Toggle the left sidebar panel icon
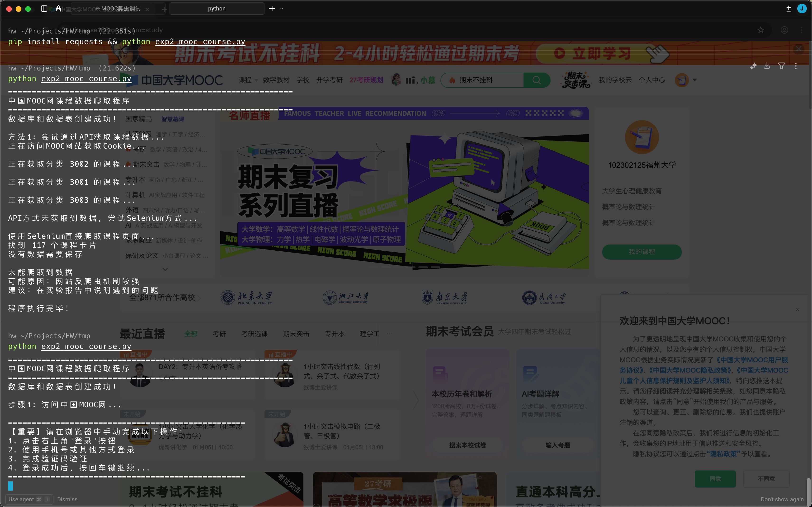 pos(44,9)
